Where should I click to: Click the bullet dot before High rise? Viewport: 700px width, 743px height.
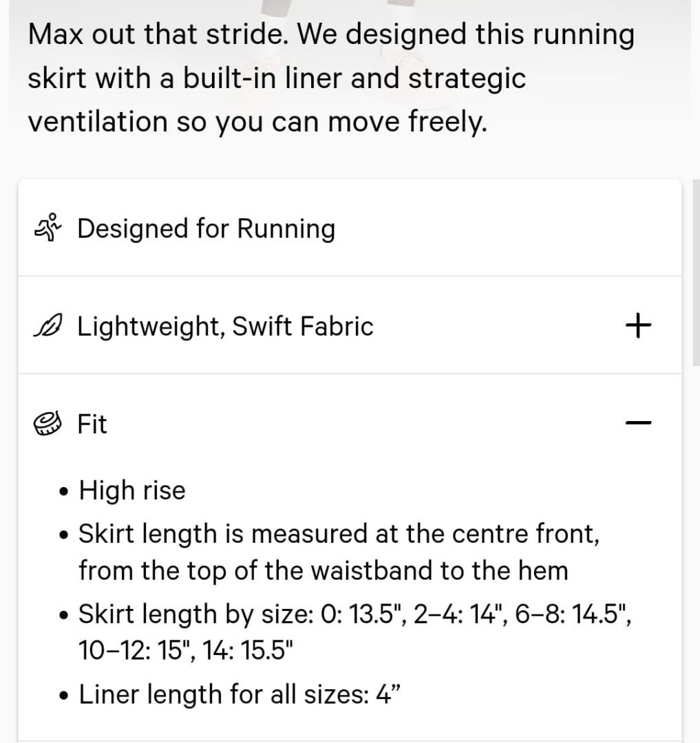click(64, 492)
